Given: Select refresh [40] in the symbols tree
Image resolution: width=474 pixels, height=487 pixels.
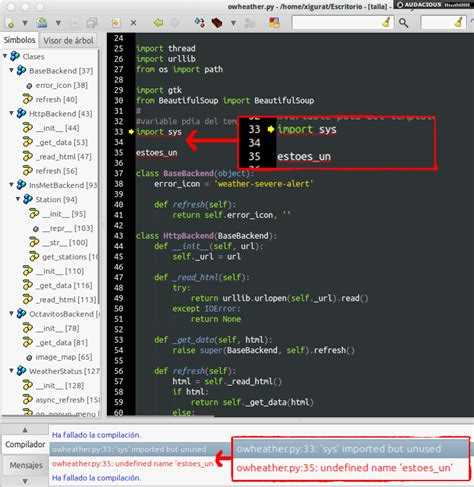Looking at the screenshot, I should click(x=56, y=99).
